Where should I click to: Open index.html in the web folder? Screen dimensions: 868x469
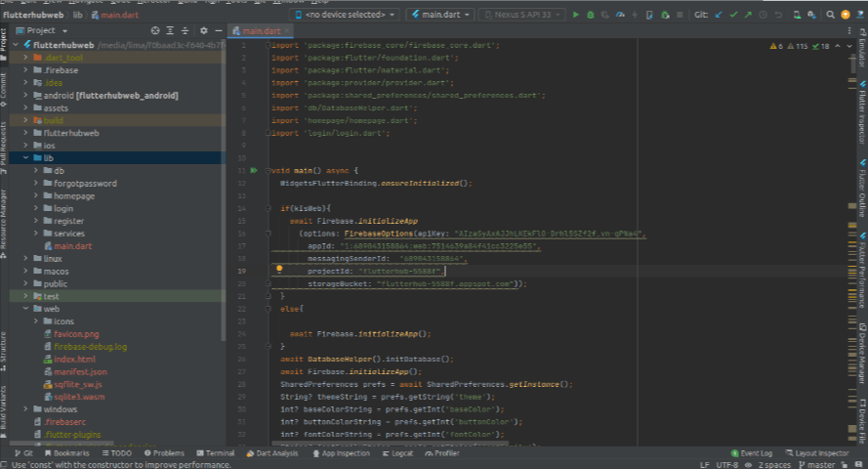(x=73, y=359)
